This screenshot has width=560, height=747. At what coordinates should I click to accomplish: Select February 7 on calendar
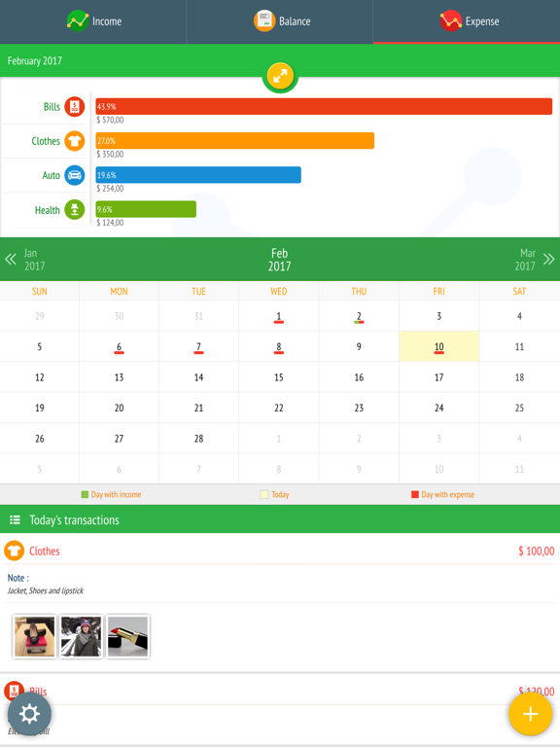point(198,347)
